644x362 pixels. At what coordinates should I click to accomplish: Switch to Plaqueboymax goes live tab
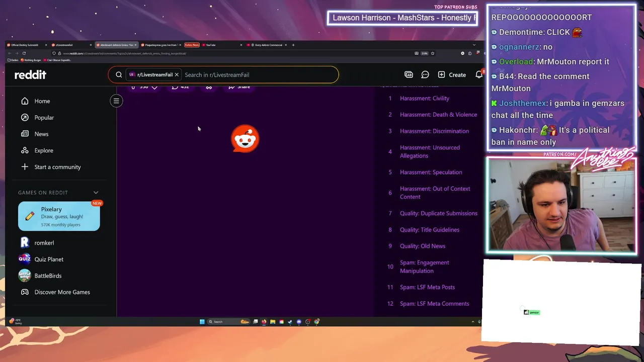click(x=160, y=45)
